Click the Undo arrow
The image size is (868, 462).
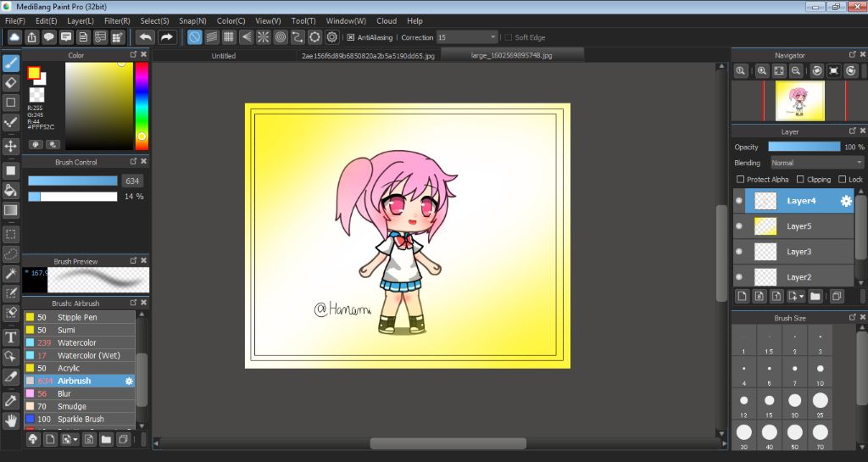(x=146, y=37)
